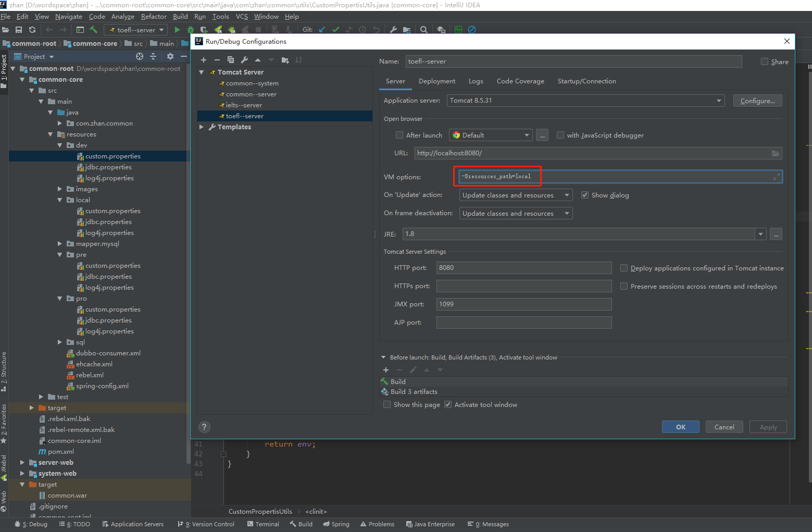Open the Search everywhere magnifier icon

(x=423, y=30)
